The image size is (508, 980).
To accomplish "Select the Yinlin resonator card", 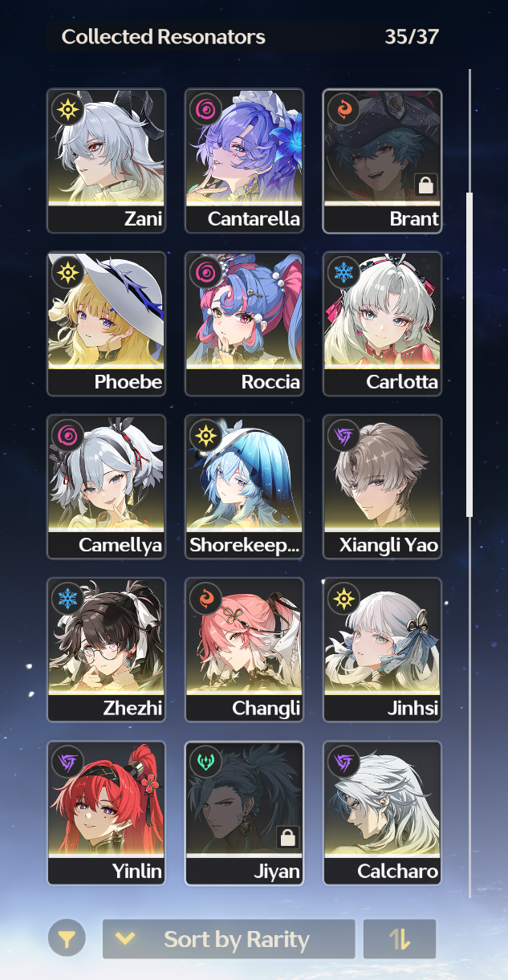I will click(x=106, y=812).
